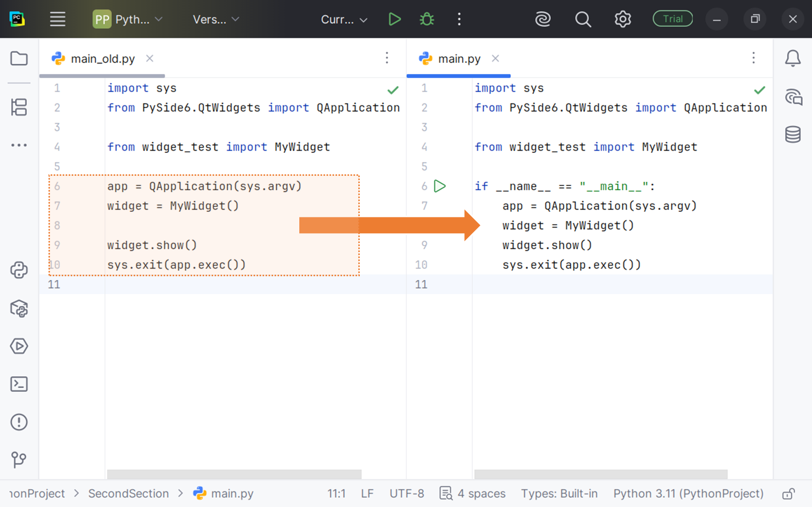This screenshot has width=812, height=507.
Task: Click the main.py breadcrumb in status bar
Action: coord(223,494)
